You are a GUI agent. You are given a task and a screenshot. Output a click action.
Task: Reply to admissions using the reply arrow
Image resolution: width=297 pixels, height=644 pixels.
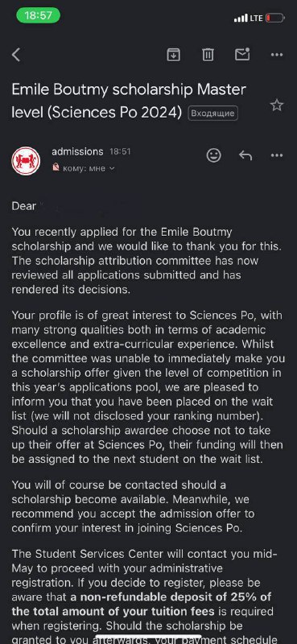point(245,155)
